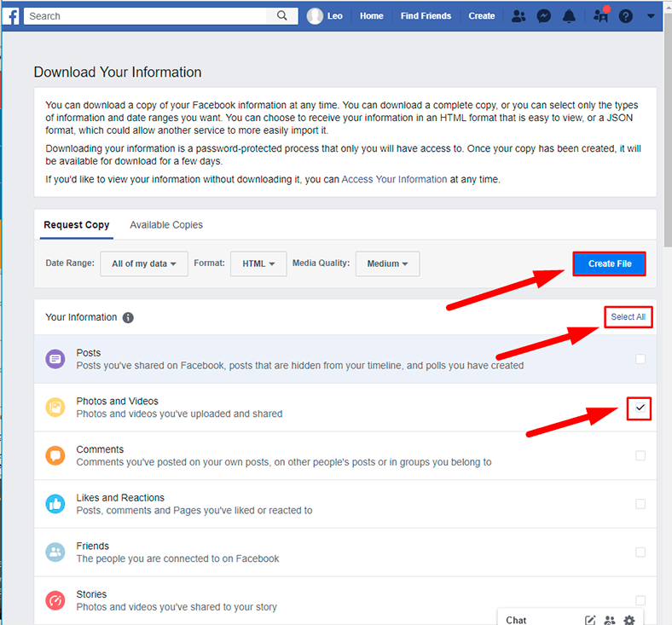
Task: Click the Friends category icon
Action: pyautogui.click(x=55, y=553)
